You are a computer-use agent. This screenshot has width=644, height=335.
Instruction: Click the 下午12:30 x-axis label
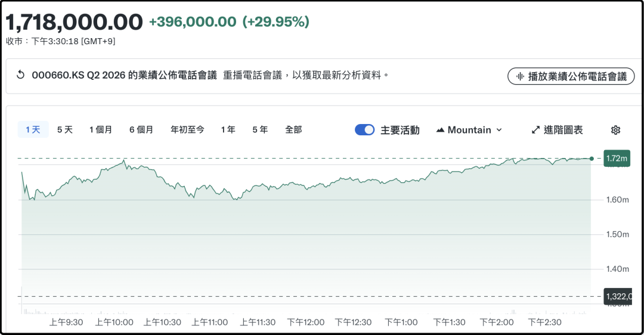click(x=353, y=322)
